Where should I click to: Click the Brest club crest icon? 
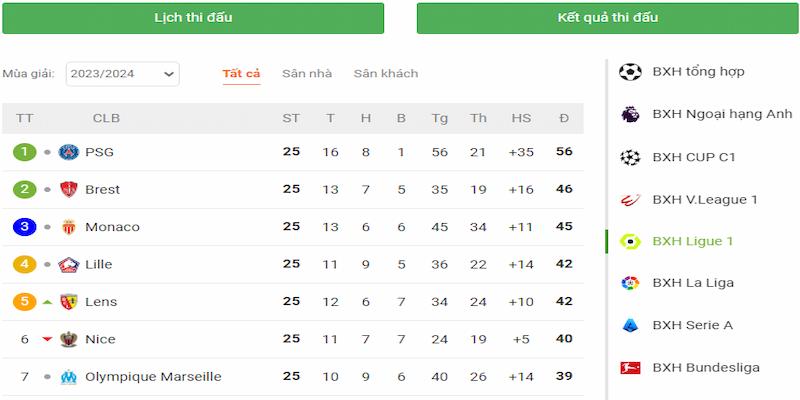[x=69, y=190]
